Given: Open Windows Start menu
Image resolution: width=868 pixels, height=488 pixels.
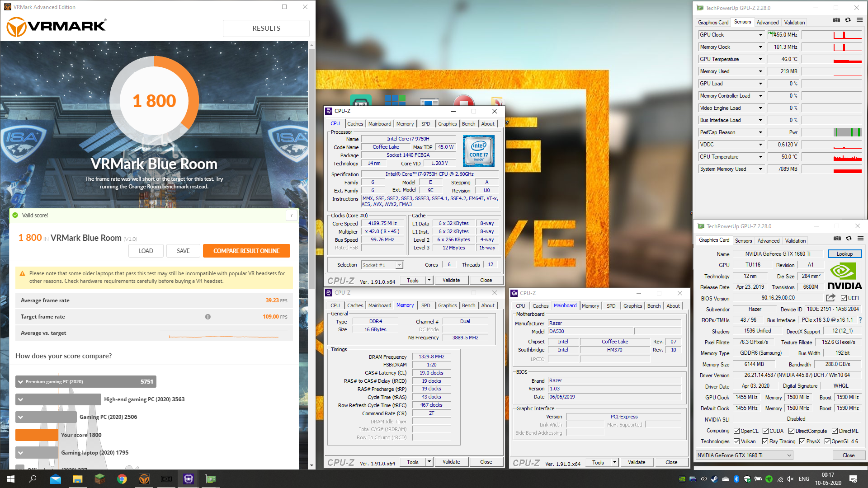Looking at the screenshot, I should click(x=11, y=479).
